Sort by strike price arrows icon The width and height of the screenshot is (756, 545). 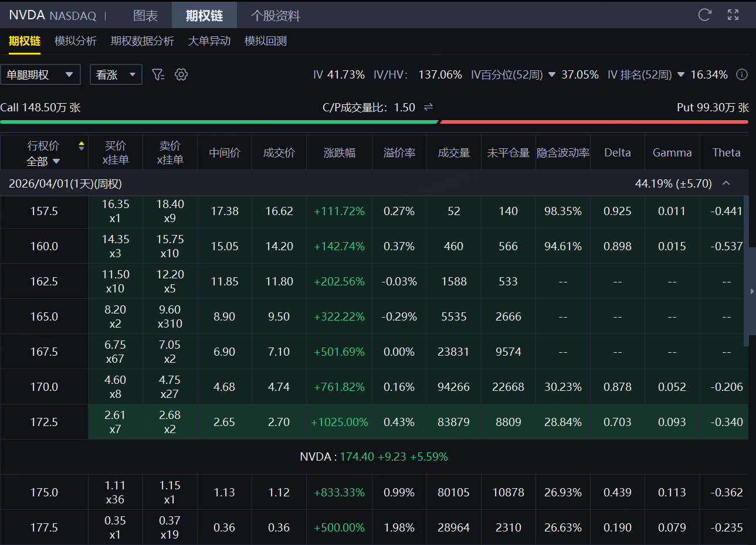(x=82, y=145)
